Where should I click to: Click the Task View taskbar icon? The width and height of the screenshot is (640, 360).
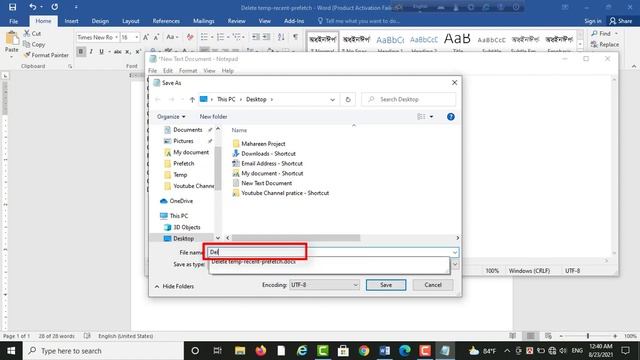coord(218,351)
